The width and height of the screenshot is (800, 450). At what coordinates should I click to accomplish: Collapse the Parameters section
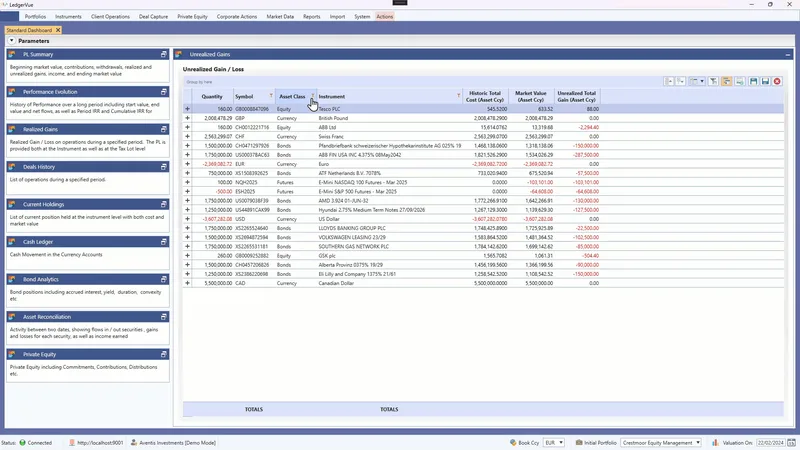coord(11,40)
